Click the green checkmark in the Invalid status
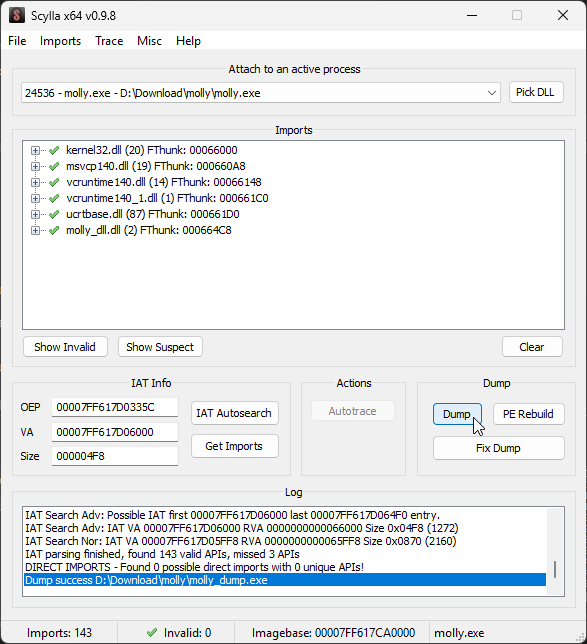The height and width of the screenshot is (644, 587). [152, 632]
